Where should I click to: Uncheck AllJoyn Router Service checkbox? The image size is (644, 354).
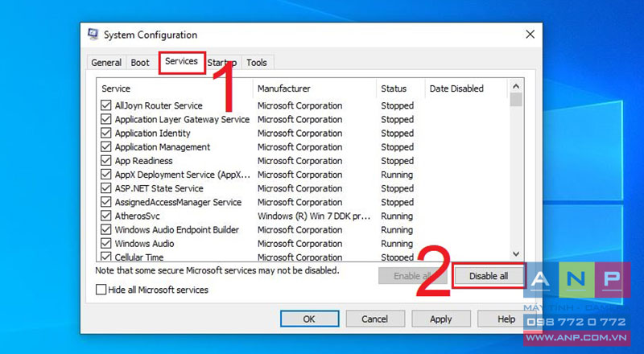106,105
